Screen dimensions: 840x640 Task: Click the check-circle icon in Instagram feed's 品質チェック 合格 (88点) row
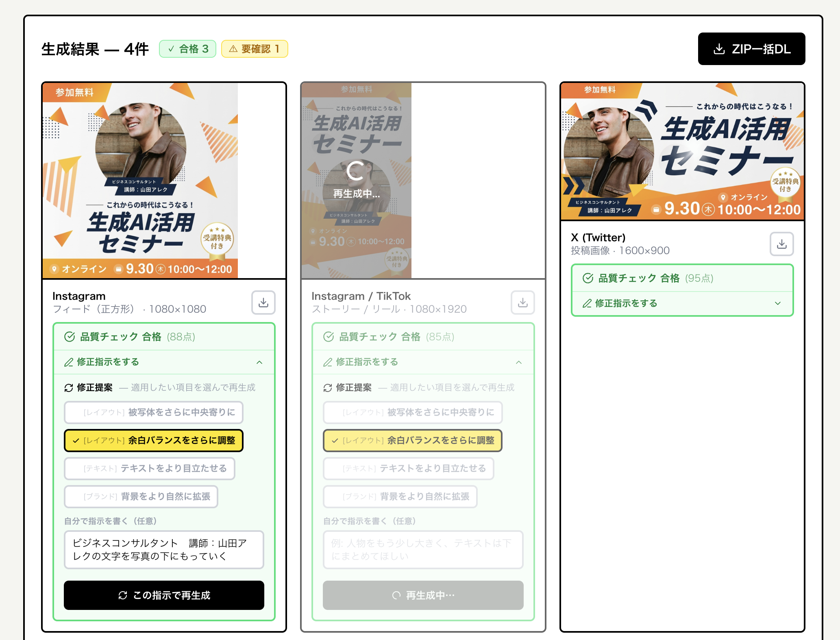click(70, 337)
